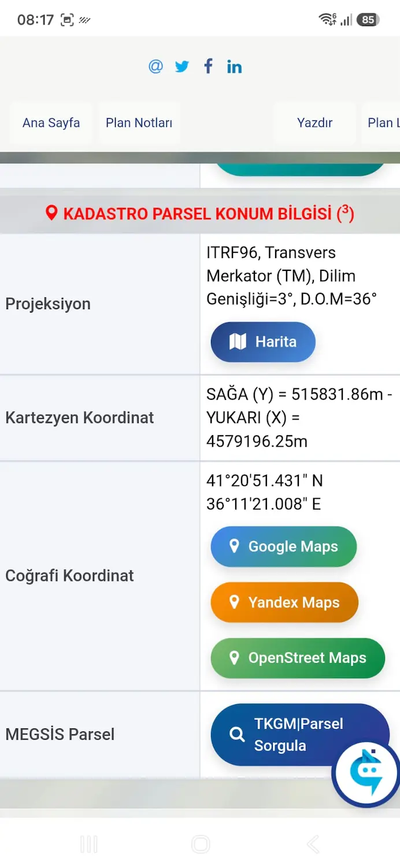Open Android recent apps button
Viewport: 400px width, 868px height.
[88, 844]
